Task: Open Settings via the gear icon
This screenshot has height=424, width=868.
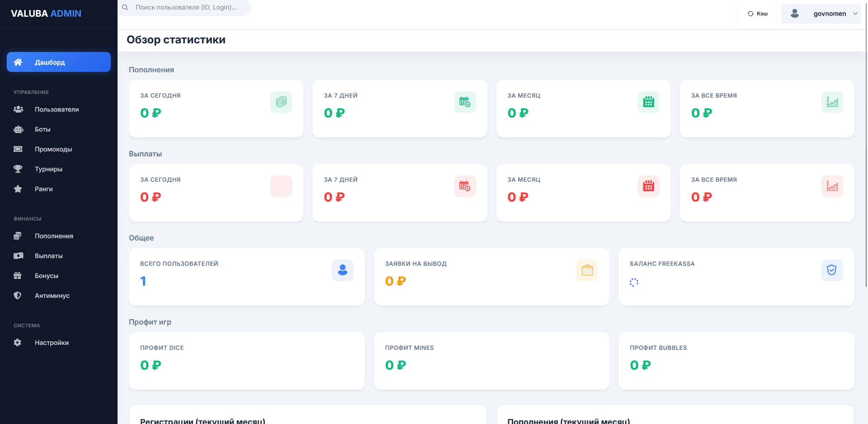Action: coord(18,343)
